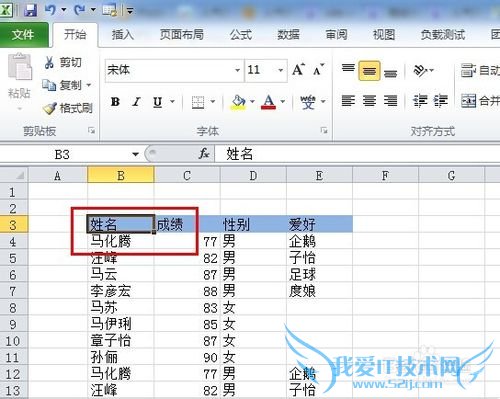Screen dimensions: 500x399
Task: Apply red font color A
Action: [269, 102]
